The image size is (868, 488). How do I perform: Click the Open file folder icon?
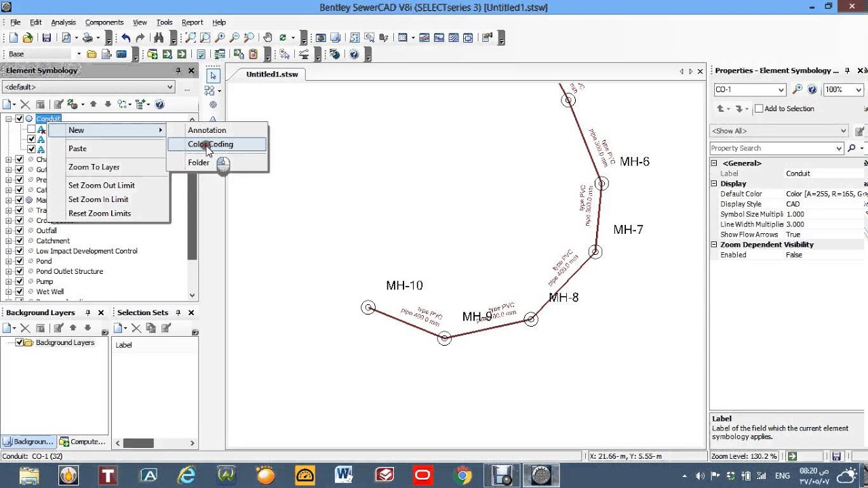[x=28, y=38]
